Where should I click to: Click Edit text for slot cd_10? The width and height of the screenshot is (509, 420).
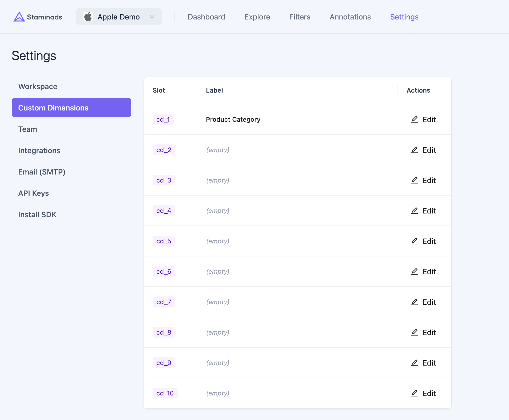(x=429, y=393)
